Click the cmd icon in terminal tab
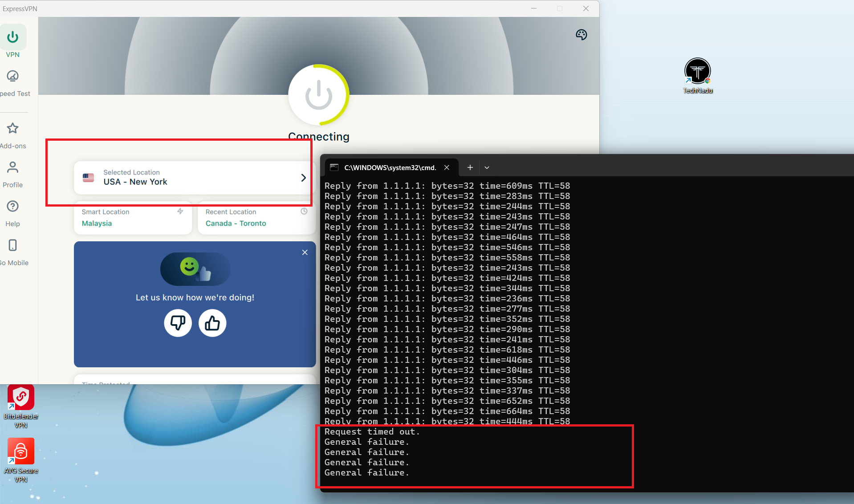This screenshot has height=504, width=854. tap(334, 167)
